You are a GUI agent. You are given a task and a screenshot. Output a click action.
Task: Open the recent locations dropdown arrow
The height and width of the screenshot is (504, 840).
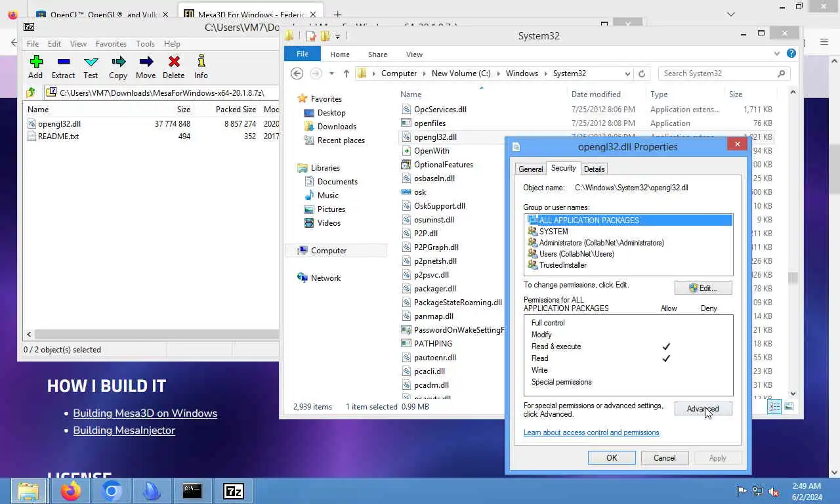tap(331, 73)
